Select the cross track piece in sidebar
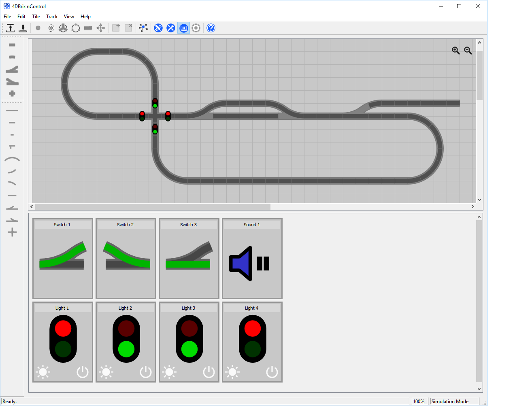 pos(12,232)
